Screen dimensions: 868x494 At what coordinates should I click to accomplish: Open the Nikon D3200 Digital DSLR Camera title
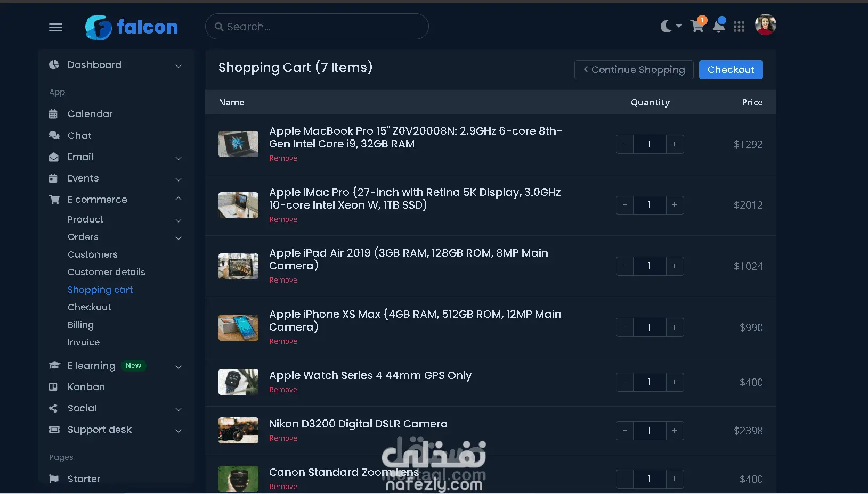[x=358, y=424]
